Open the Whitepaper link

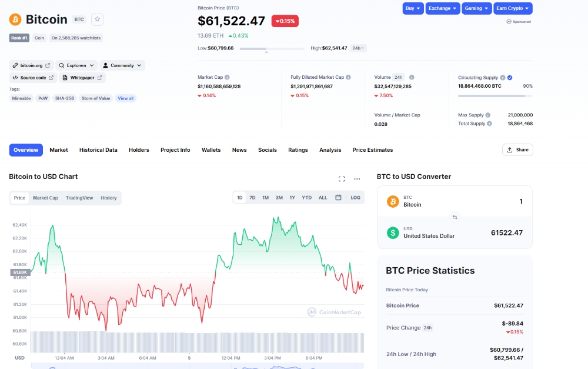(x=82, y=78)
